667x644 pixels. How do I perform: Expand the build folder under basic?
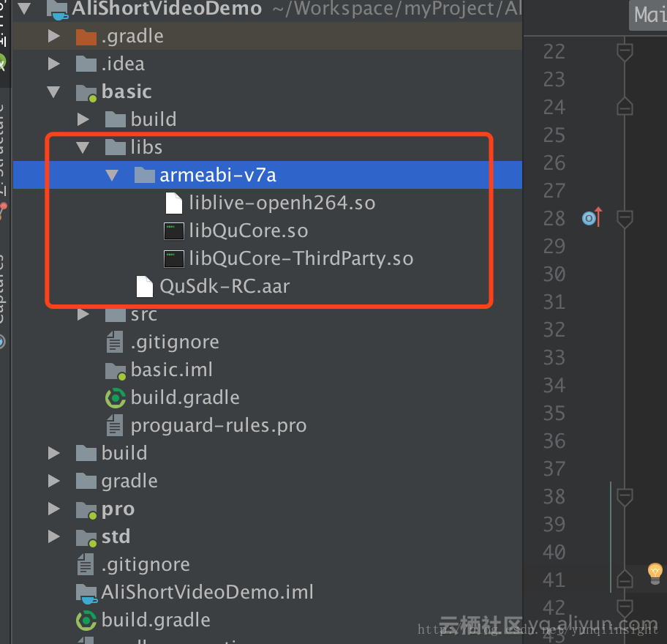[x=83, y=119]
